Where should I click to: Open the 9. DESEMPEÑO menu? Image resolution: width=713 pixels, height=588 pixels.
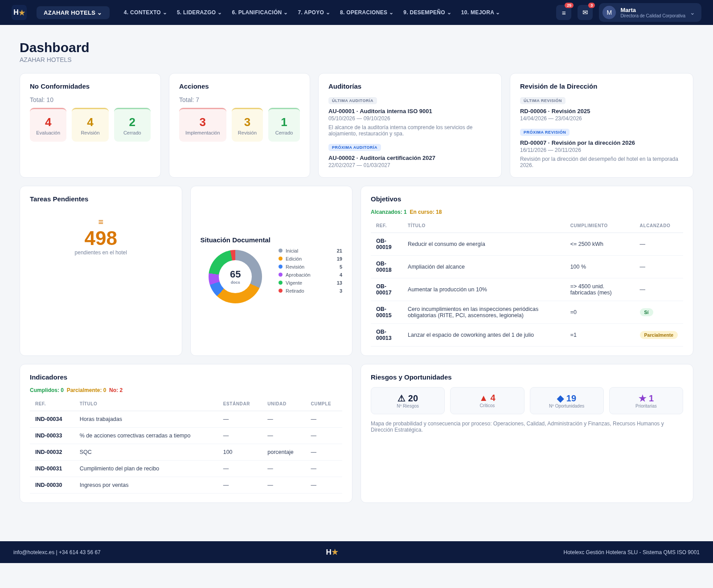click(427, 12)
